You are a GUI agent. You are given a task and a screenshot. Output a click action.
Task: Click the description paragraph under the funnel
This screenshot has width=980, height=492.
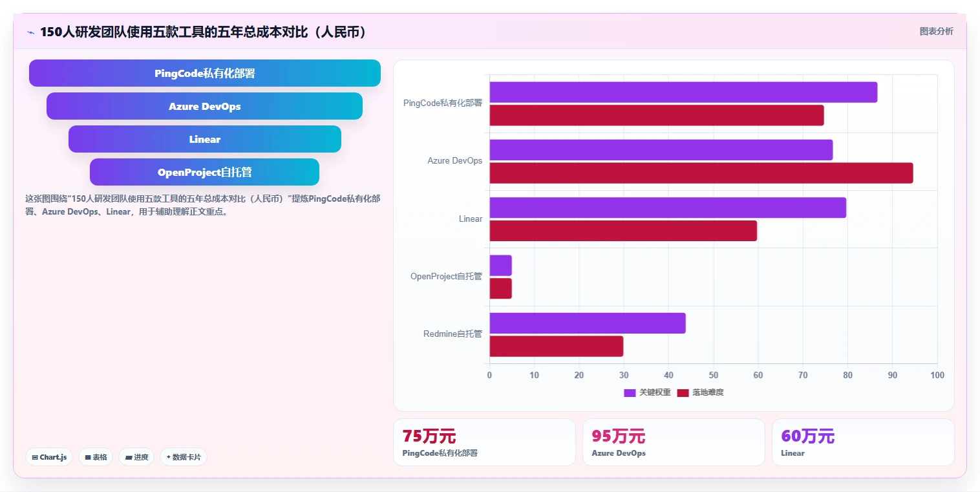pyautogui.click(x=203, y=205)
